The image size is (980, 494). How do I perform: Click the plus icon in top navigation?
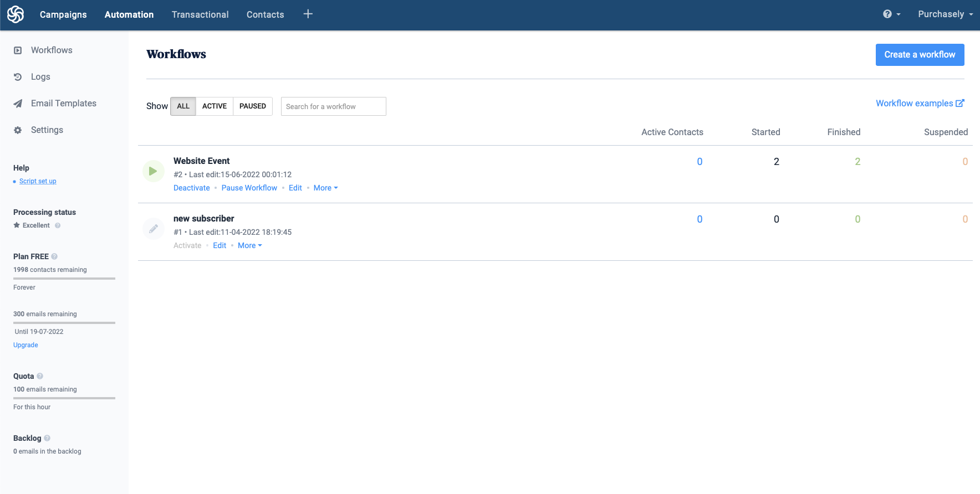(x=308, y=14)
